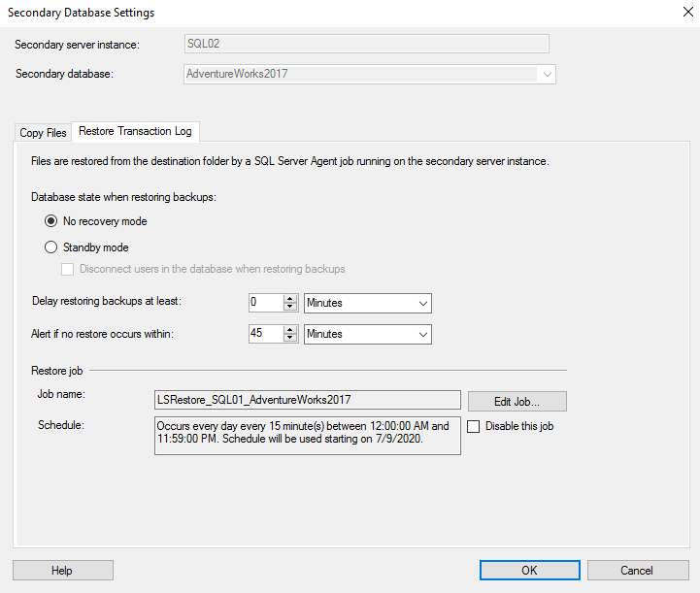This screenshot has height=593, width=700.
Task: Click the Job name text field
Action: (x=308, y=400)
